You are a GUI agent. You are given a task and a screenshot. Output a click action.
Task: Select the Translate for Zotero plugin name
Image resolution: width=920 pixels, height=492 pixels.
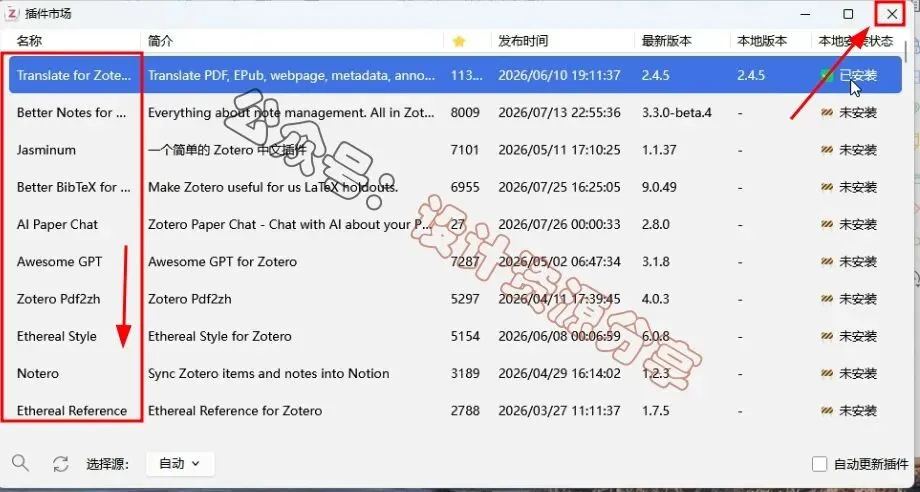(74, 75)
